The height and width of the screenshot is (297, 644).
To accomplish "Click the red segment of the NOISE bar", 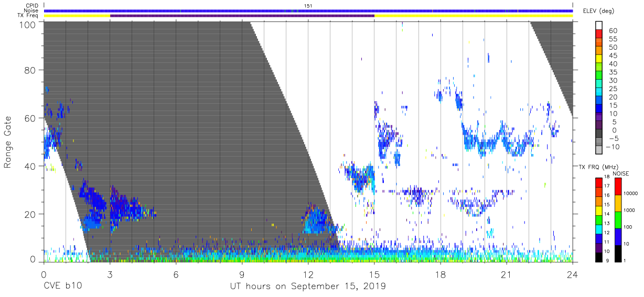I will click(x=618, y=186).
